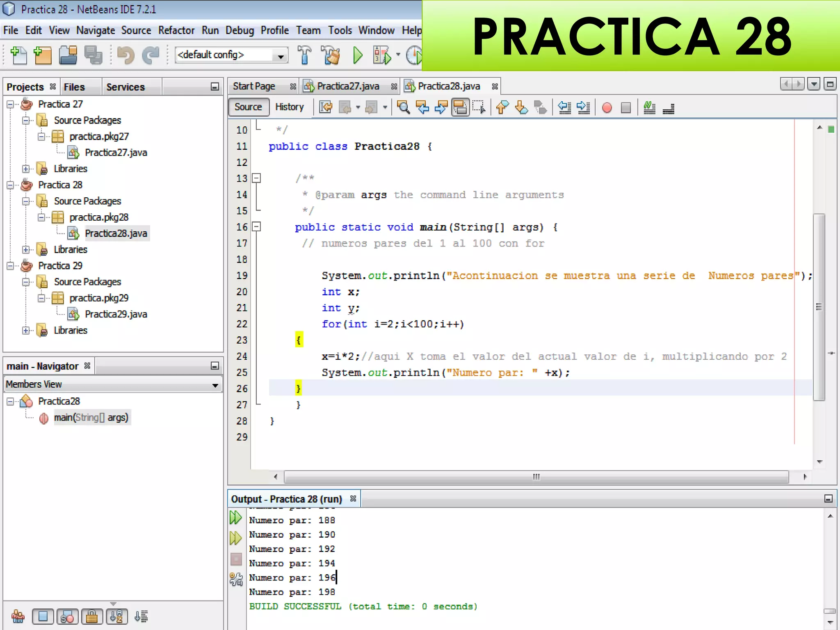Image resolution: width=840 pixels, height=630 pixels.
Task: Collapse the practica.pkg28 package node
Action: [x=41, y=217]
